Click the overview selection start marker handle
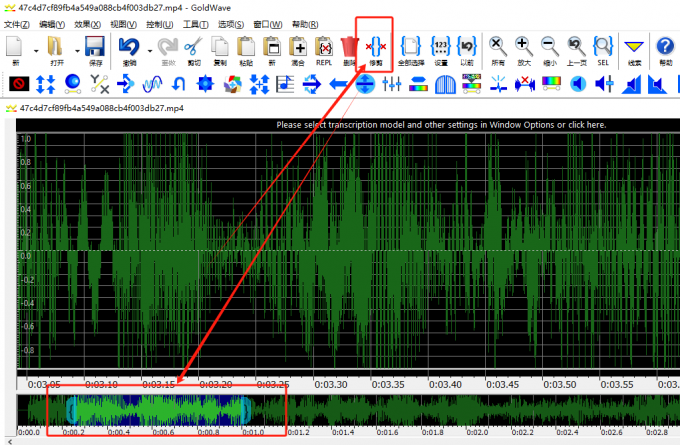 click(x=72, y=409)
